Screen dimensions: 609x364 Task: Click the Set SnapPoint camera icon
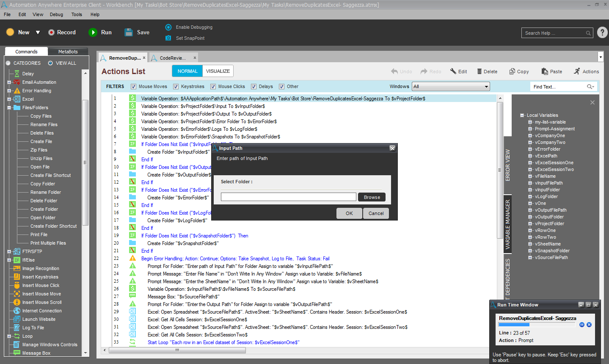point(168,38)
